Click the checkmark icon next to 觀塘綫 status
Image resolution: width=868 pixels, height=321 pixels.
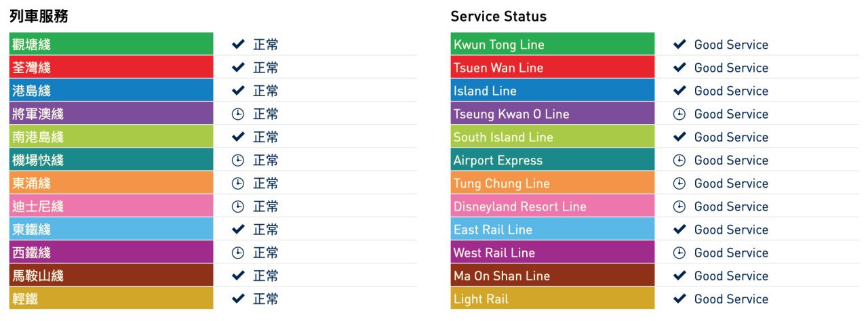tap(237, 45)
